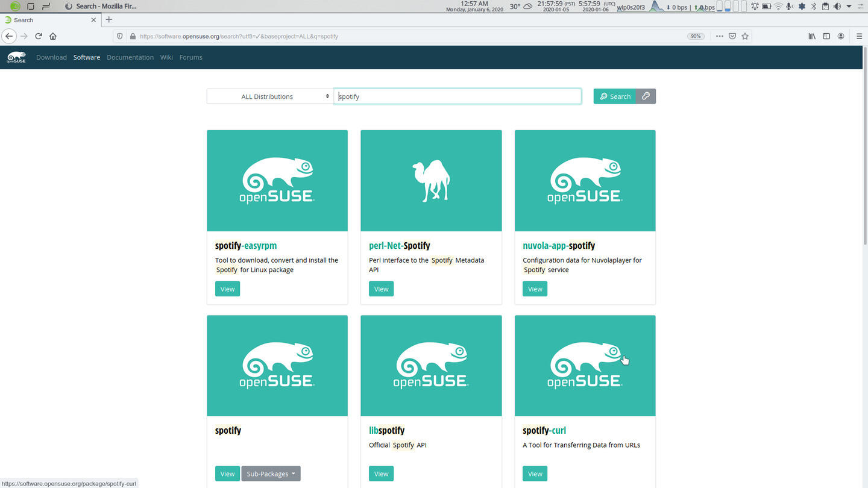Image resolution: width=868 pixels, height=488 pixels.
Task: Click the virtual desktop pager icon in the panel
Action: (46, 6)
